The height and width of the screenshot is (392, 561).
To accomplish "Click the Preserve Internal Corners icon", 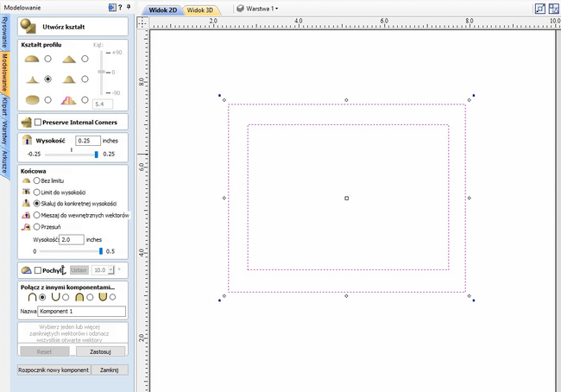I will [27, 123].
